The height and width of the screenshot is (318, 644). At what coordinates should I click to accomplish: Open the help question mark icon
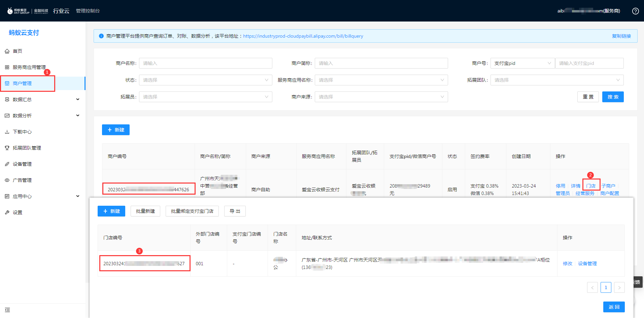pos(636,11)
